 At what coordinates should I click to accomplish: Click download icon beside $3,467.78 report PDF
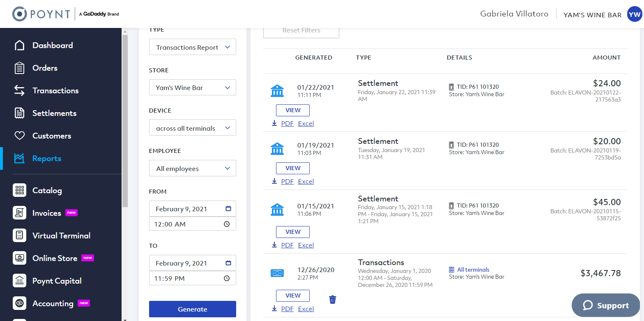[x=274, y=309]
